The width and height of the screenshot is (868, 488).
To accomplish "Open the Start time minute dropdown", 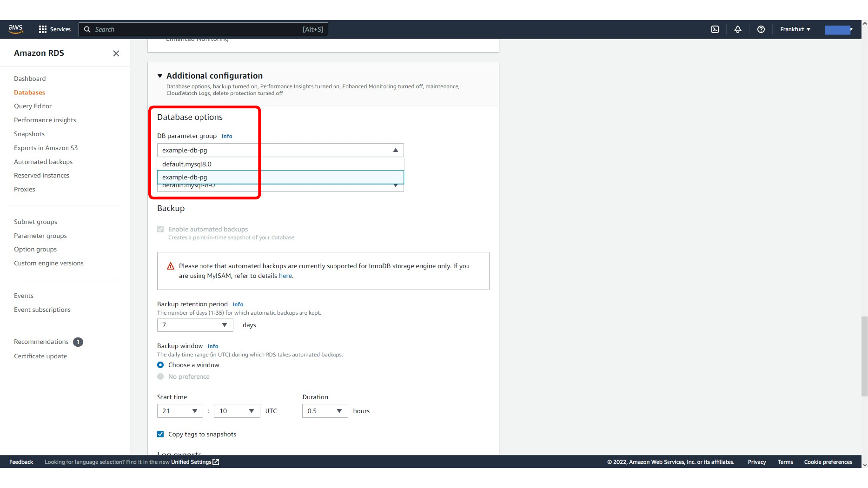I will (x=237, y=411).
